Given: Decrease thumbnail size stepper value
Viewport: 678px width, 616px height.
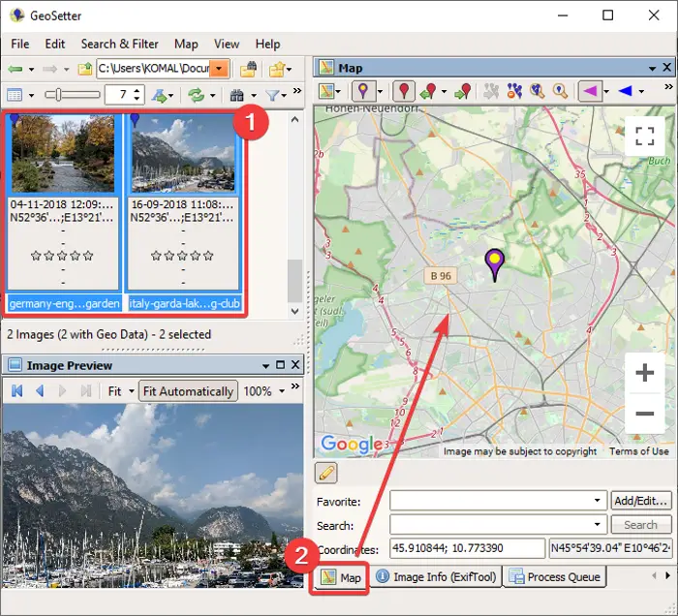Looking at the screenshot, I should pos(138,99).
